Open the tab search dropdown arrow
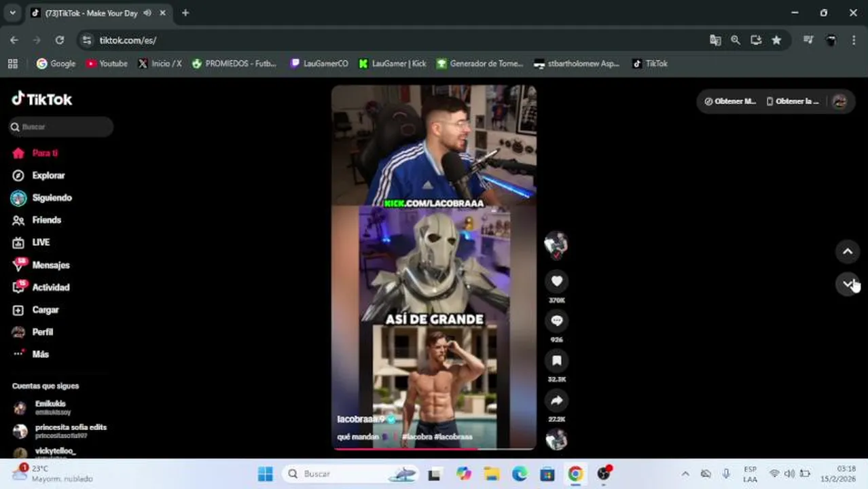Screen dimensions: 868x489 (12, 13)
